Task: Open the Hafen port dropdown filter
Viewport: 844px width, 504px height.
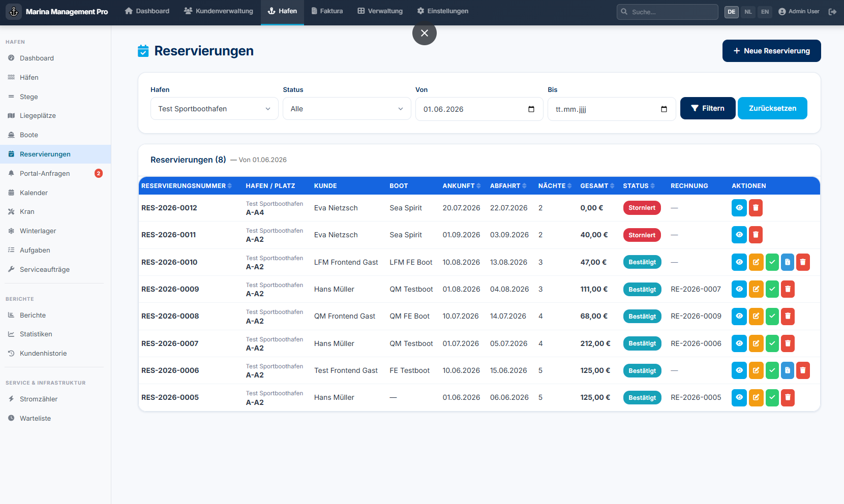Action: pos(215,109)
